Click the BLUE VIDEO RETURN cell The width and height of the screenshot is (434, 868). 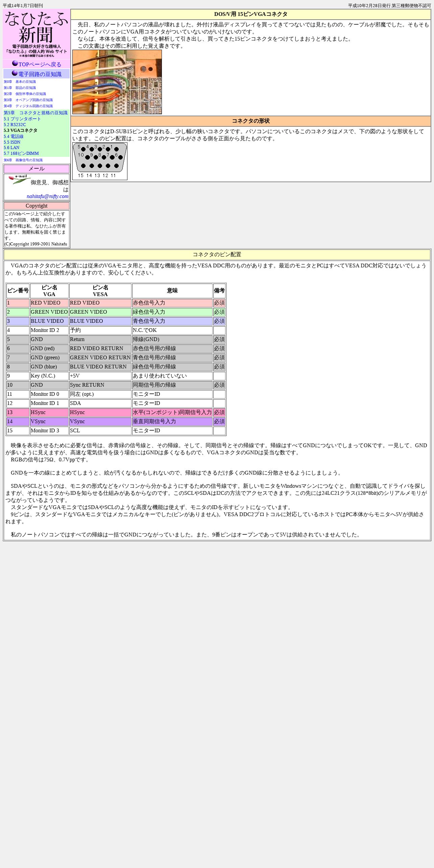click(100, 367)
